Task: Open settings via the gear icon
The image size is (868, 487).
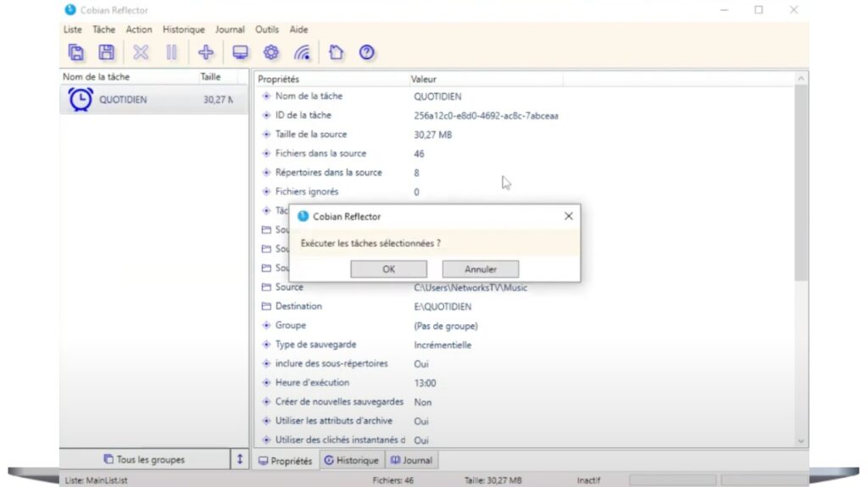Action: coord(270,53)
